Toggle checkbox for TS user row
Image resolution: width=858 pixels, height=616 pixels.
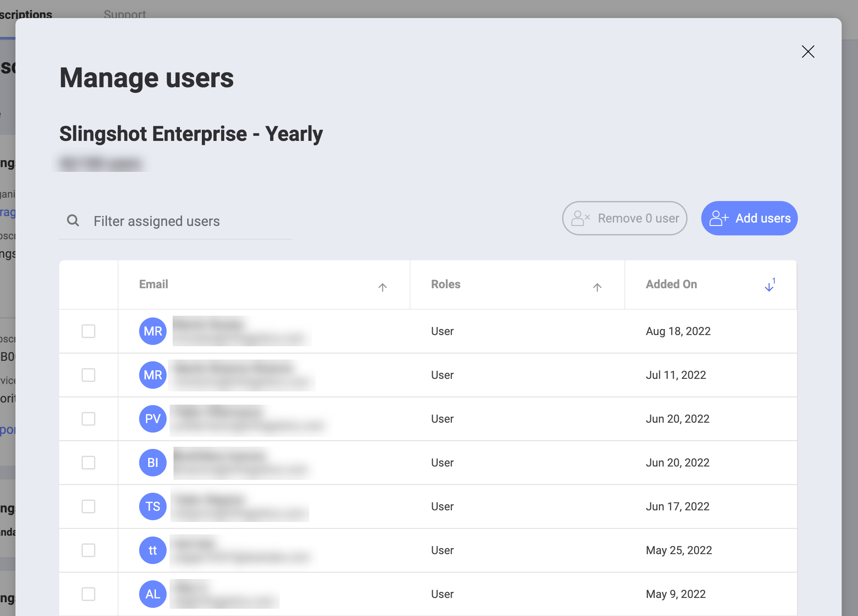[88, 505]
